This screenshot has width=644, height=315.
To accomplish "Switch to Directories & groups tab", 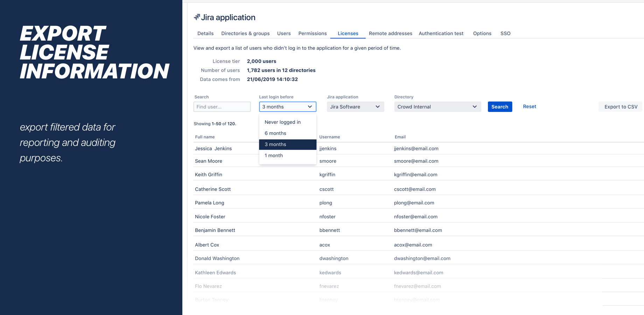I will click(x=245, y=34).
